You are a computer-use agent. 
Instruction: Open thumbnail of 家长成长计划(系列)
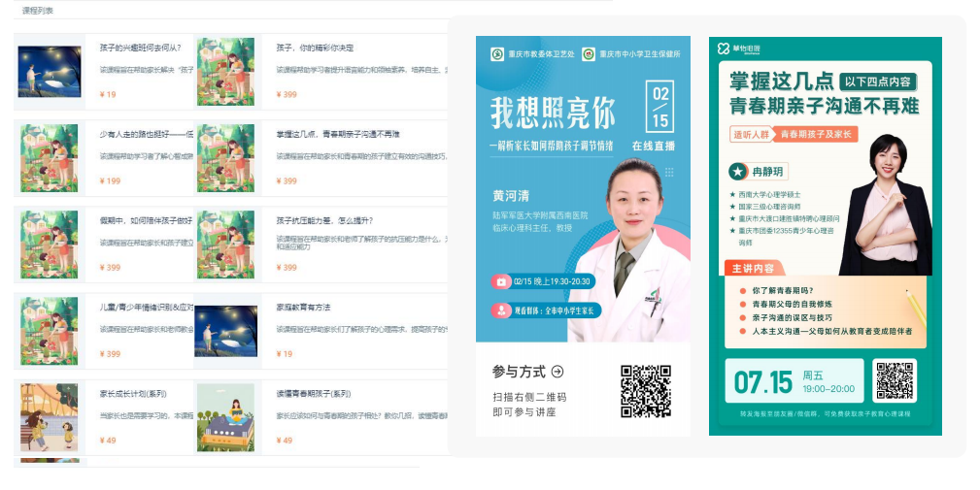50,417
